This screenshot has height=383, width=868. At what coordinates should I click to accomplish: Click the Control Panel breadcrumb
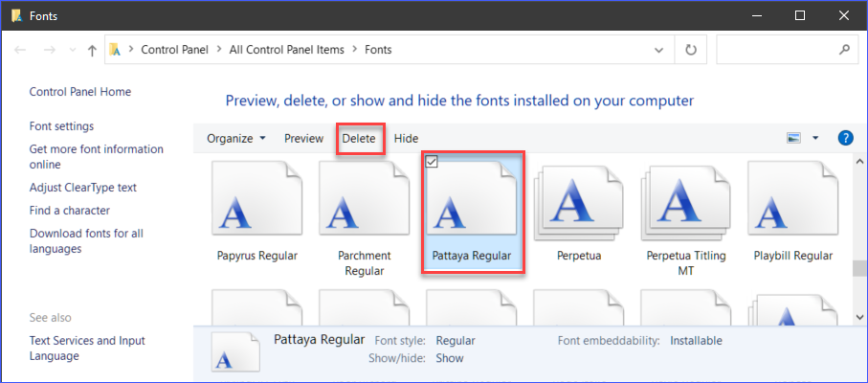[x=175, y=49]
